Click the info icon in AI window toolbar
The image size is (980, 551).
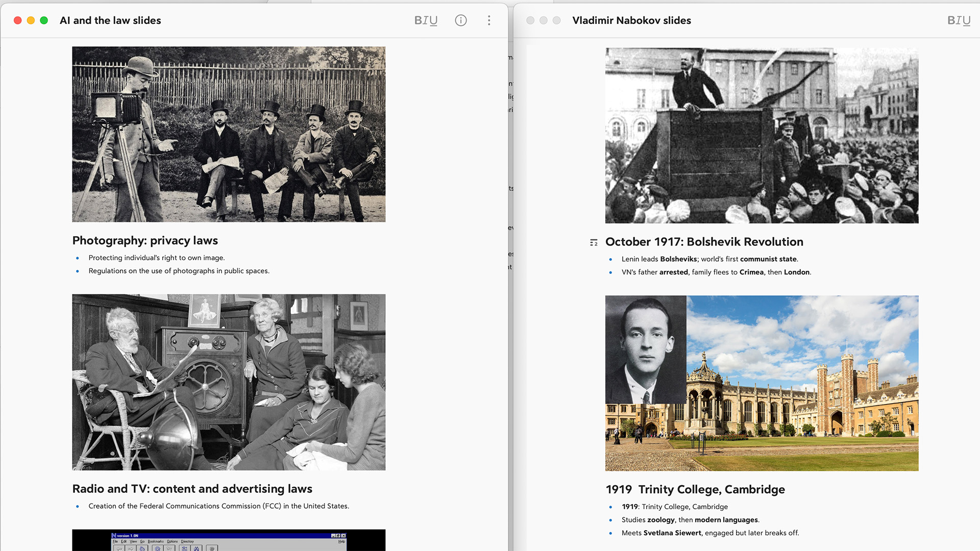pyautogui.click(x=460, y=20)
